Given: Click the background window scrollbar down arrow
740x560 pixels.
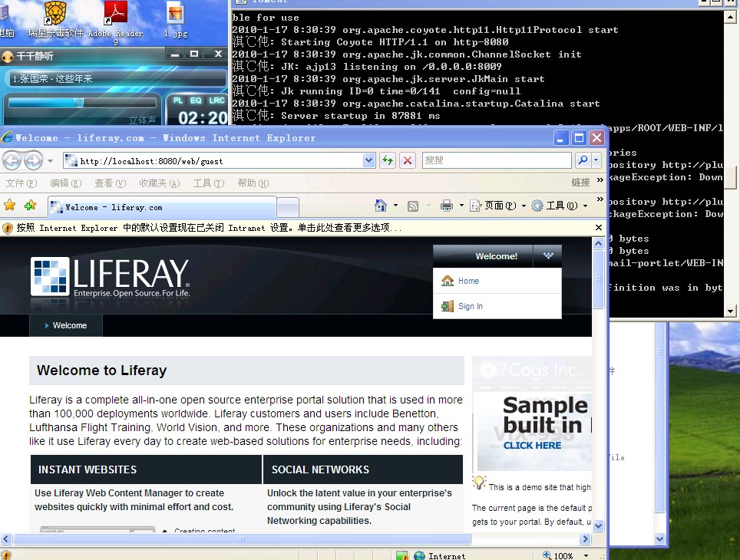Looking at the screenshot, I should tap(659, 539).
